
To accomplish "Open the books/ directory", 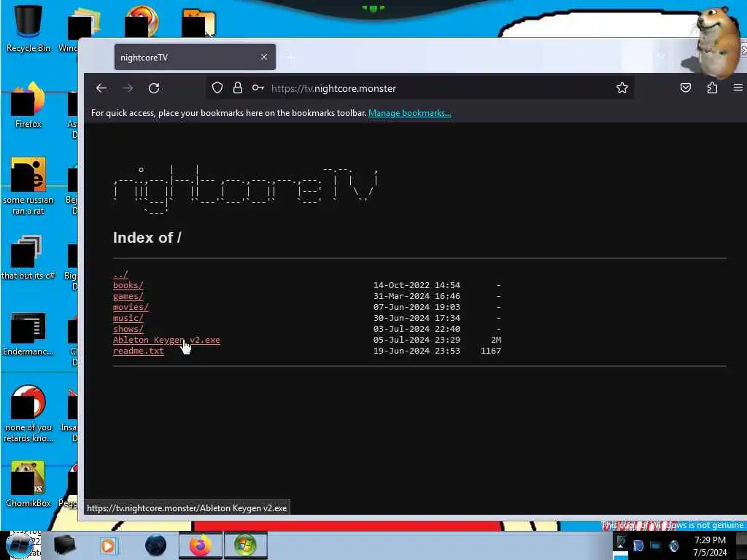I will coord(128,285).
